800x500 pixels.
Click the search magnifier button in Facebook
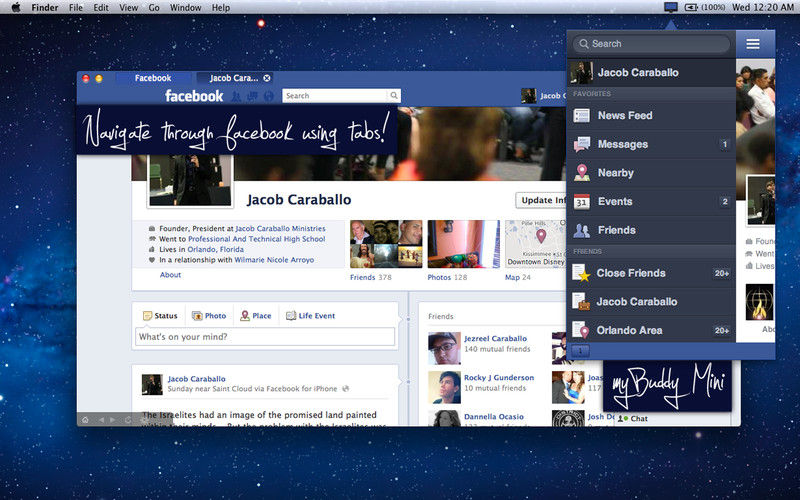[394, 96]
